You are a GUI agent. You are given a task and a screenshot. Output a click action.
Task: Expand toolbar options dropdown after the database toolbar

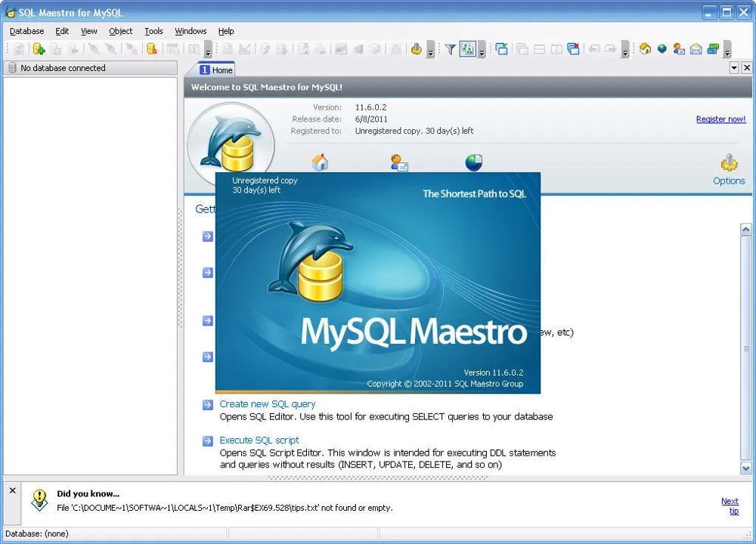click(x=208, y=49)
